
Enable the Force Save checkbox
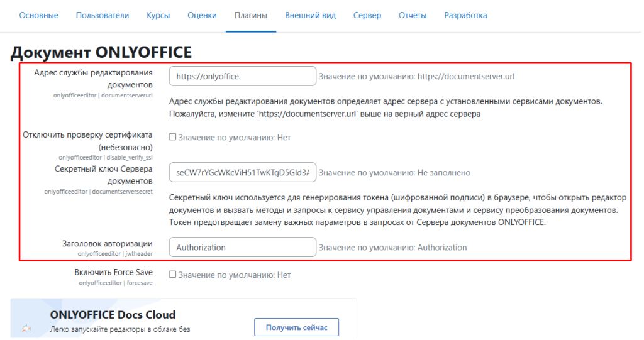click(x=172, y=275)
